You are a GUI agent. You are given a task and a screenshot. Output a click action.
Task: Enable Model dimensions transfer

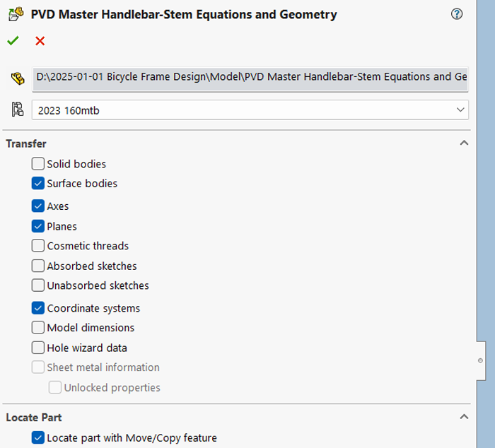[38, 328]
